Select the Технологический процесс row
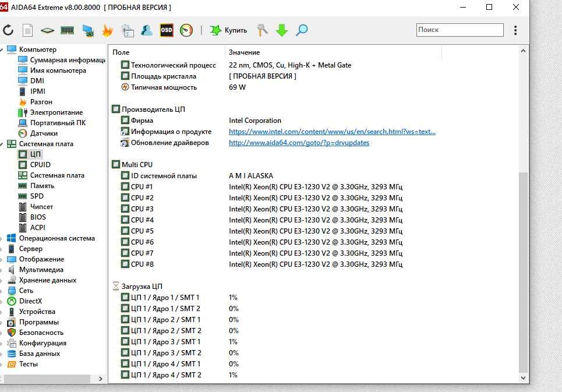Viewport: 562px width, 392px height. [236, 65]
